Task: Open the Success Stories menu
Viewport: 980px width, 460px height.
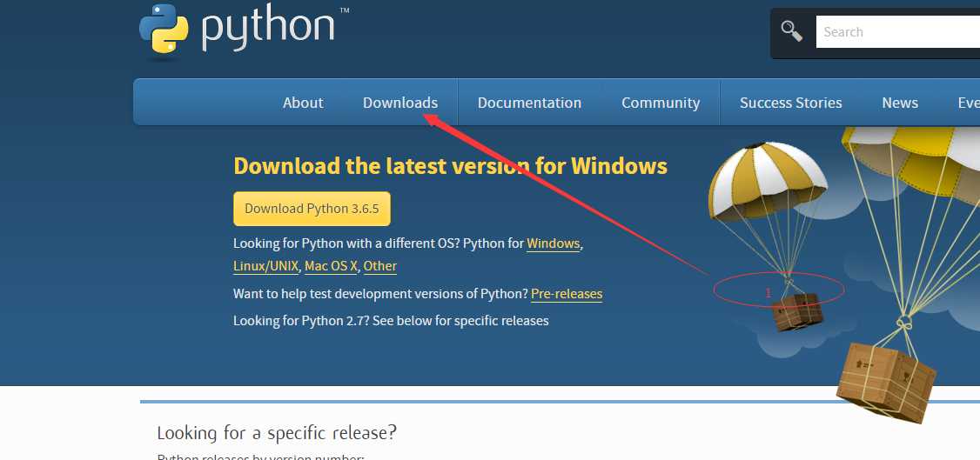Action: (790, 103)
